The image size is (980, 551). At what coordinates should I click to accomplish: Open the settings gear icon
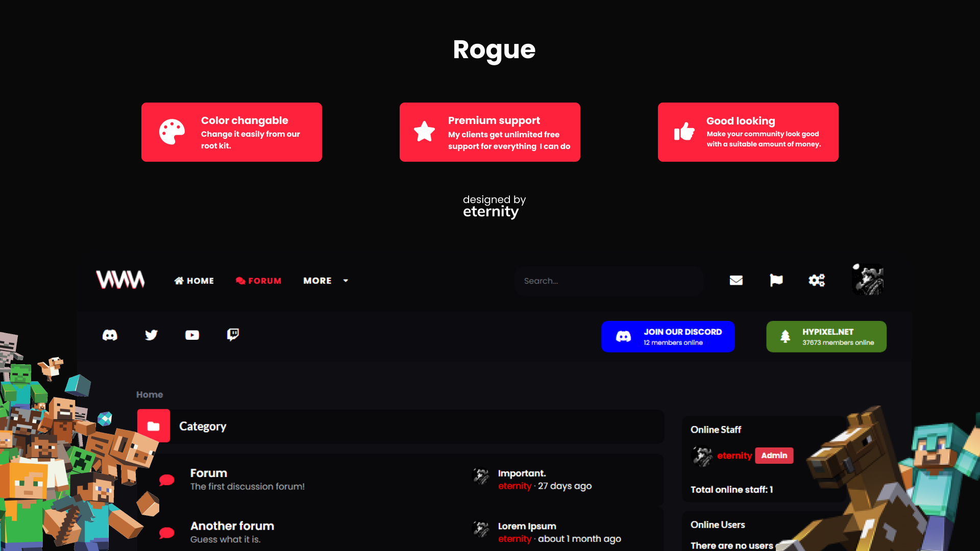(x=816, y=280)
